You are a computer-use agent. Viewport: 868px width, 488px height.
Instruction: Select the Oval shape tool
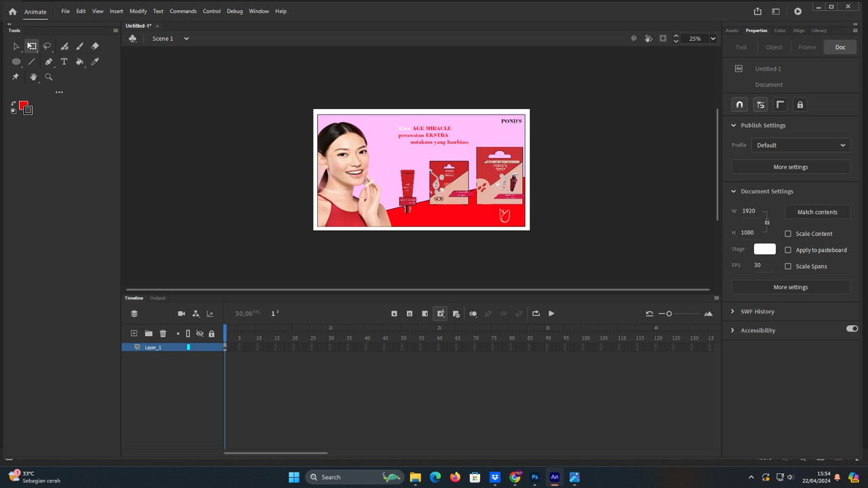16,62
